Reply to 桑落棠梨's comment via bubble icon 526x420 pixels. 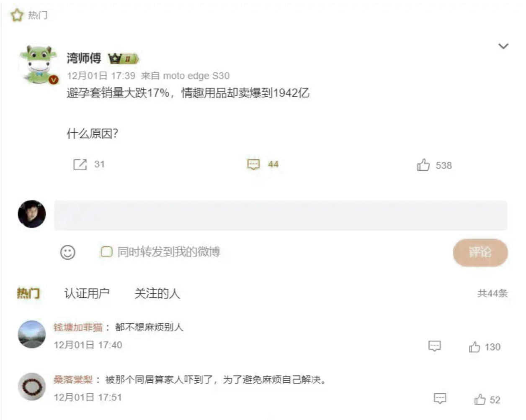coord(440,398)
